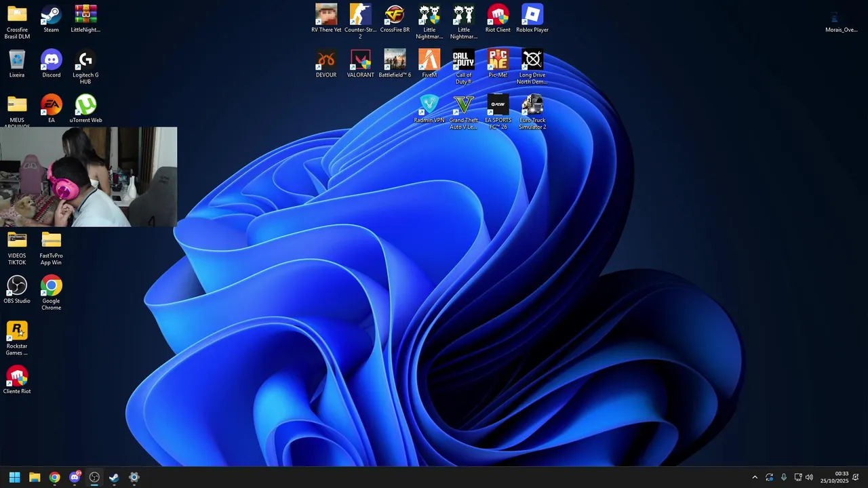Open the FastTvPro App Win folder

pos(51,248)
